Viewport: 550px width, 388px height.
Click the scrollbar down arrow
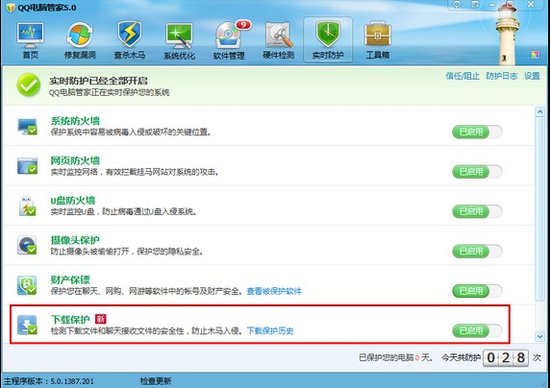[539, 337]
